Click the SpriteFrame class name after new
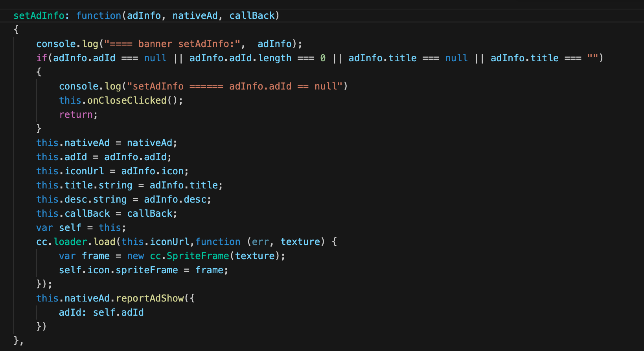The width and height of the screenshot is (644, 351). click(198, 256)
